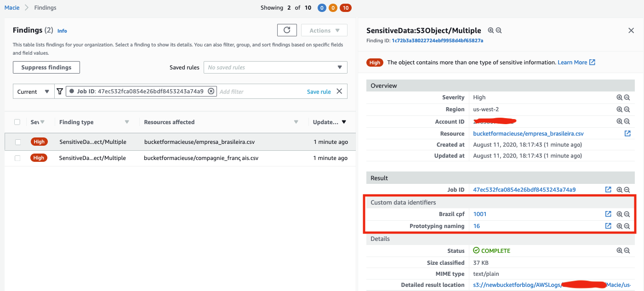Click orange medium severity count badge

point(333,8)
